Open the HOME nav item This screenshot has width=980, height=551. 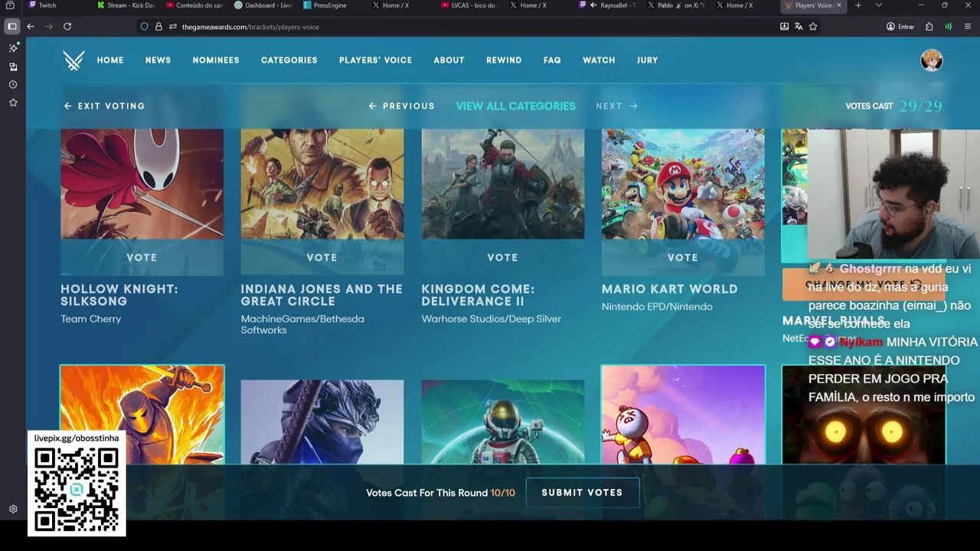110,60
